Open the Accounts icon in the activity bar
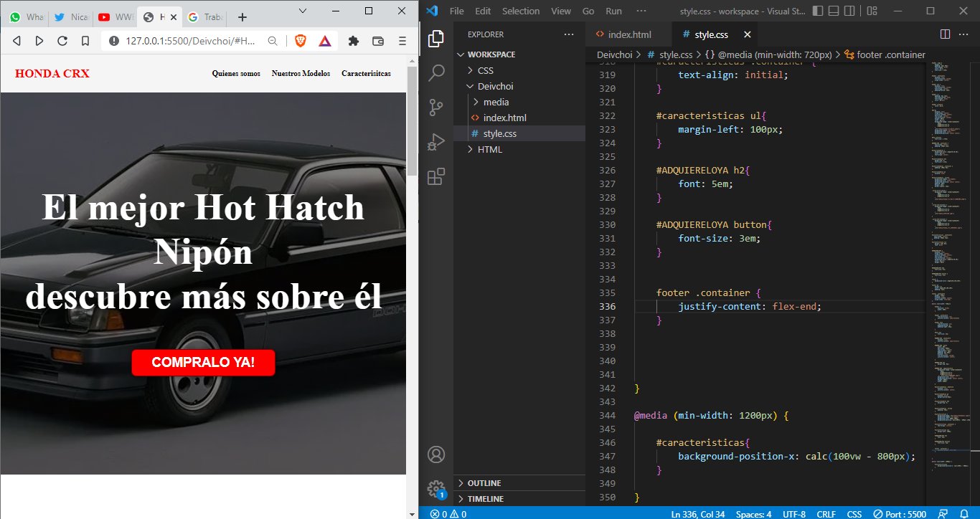 pyautogui.click(x=436, y=454)
